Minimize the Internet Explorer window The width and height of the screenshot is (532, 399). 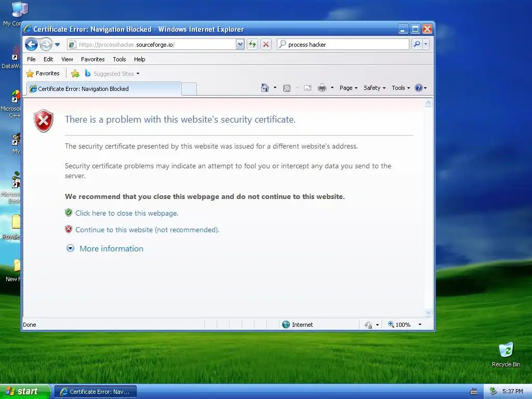tap(403, 29)
